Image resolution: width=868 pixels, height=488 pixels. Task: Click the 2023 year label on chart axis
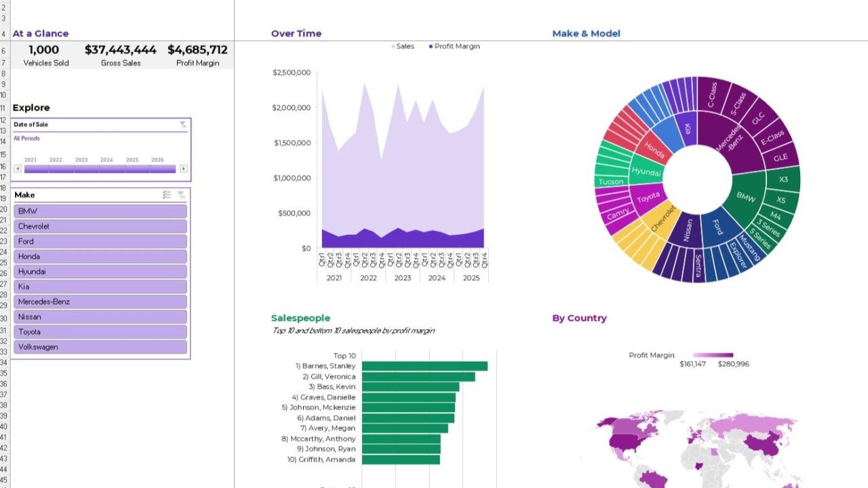click(403, 278)
